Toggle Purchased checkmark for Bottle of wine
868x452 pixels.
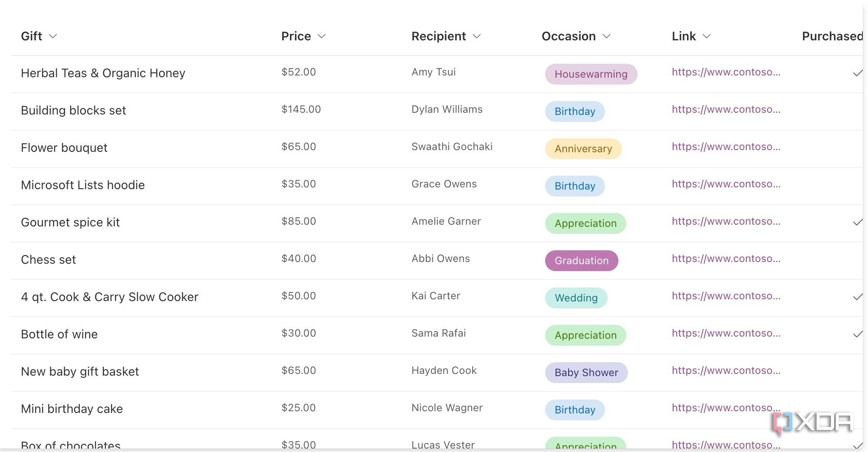pyautogui.click(x=857, y=335)
